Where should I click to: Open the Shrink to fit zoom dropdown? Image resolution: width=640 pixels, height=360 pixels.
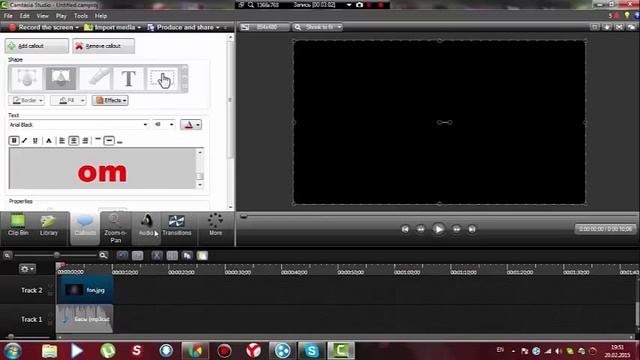[x=318, y=27]
